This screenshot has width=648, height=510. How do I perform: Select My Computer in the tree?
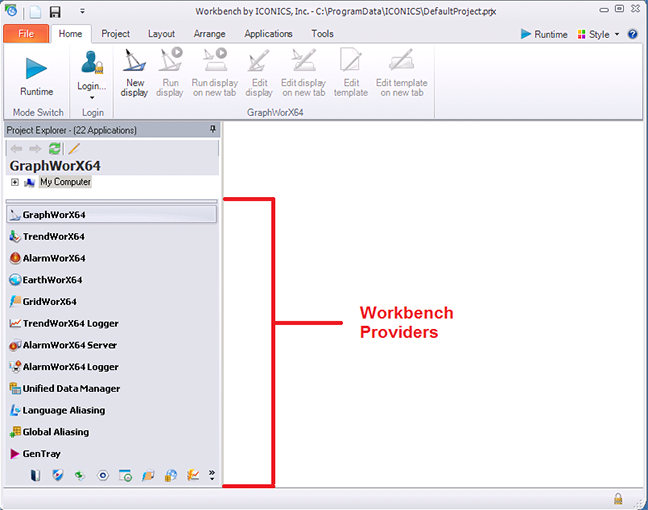pyautogui.click(x=65, y=182)
